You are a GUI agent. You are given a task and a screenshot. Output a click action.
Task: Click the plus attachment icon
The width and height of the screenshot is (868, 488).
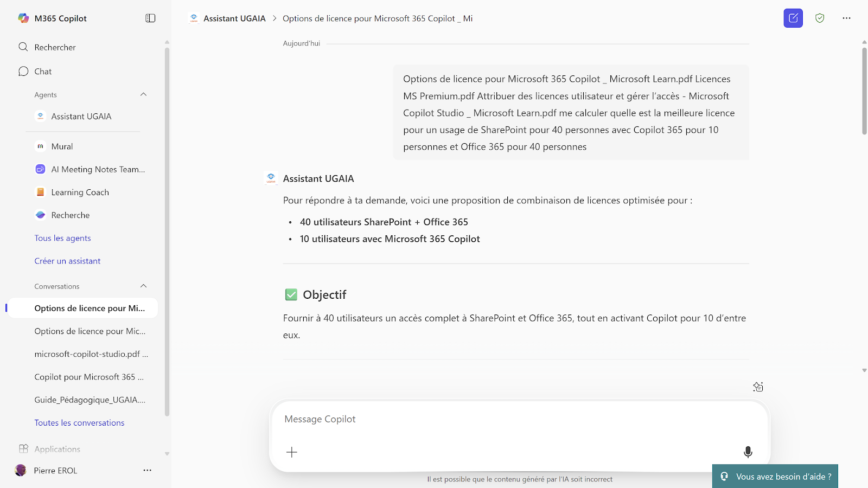(292, 452)
